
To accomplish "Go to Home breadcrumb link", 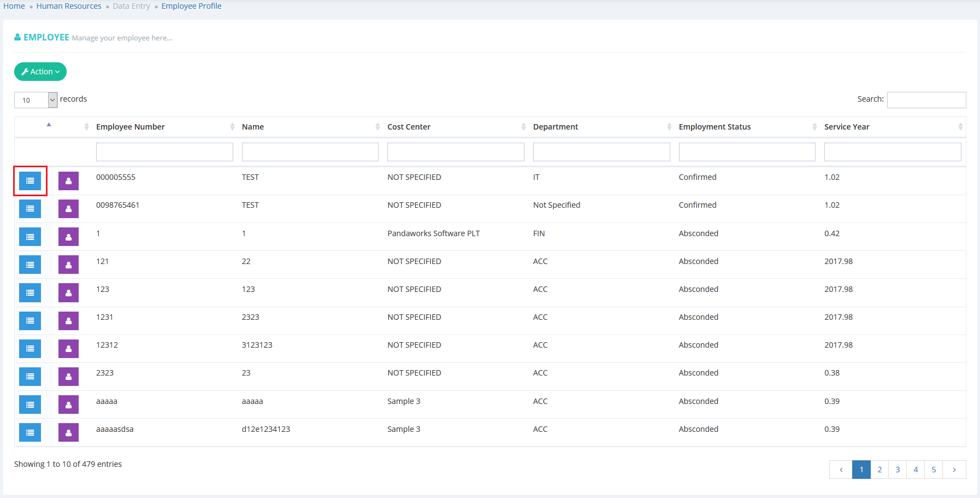I will (x=14, y=6).
